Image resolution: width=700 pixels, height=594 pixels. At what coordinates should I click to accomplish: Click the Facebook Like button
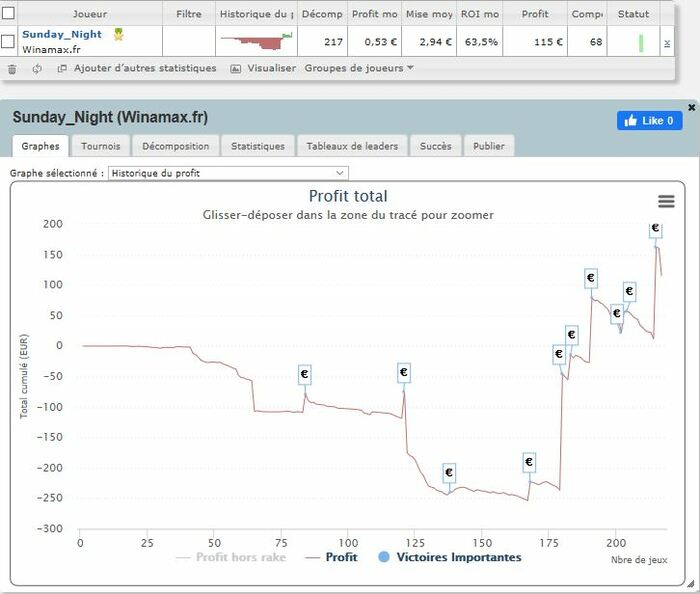point(649,121)
